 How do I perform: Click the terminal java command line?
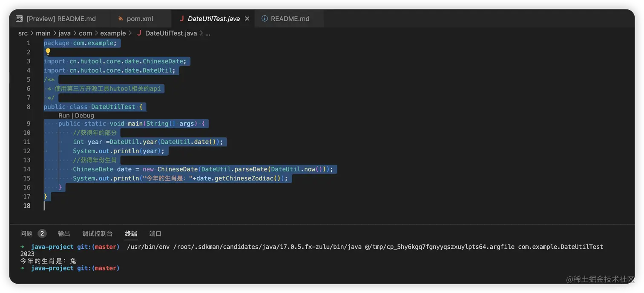(365, 247)
